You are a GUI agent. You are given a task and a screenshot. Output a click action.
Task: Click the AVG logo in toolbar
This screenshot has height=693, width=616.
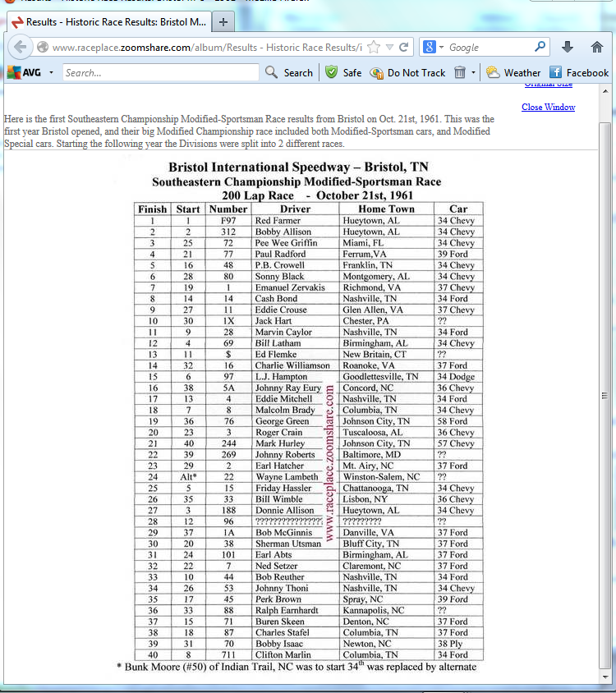pyautogui.click(x=25, y=72)
